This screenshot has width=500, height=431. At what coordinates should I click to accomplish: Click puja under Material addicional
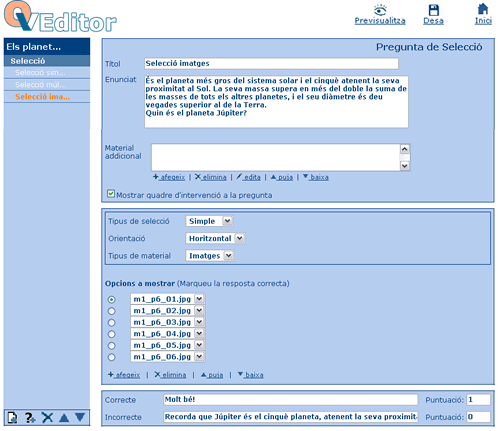click(282, 177)
